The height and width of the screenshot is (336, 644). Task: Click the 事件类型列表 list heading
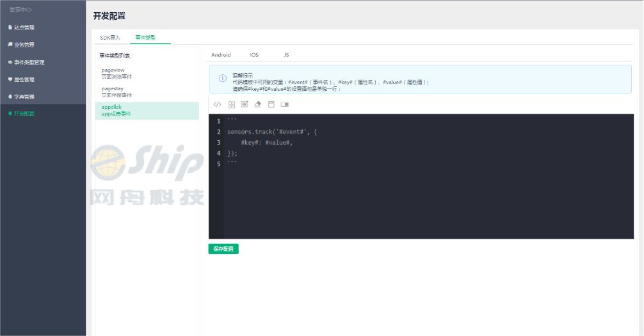pos(115,56)
